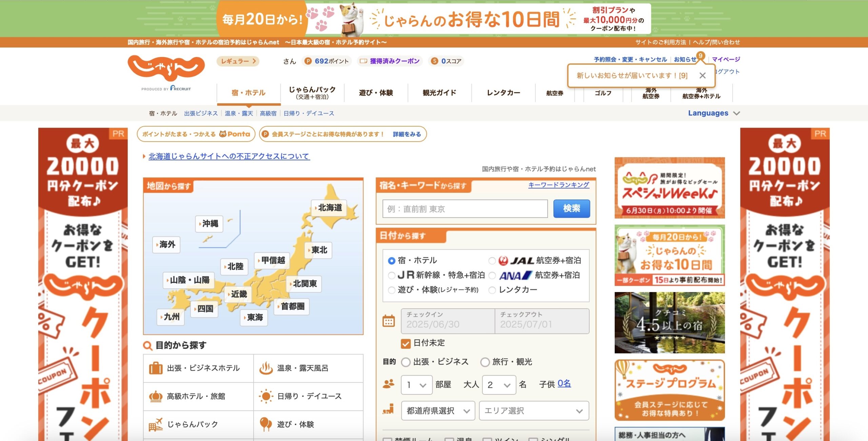Click the チェックイン date field
868x441 pixels.
coord(448,321)
